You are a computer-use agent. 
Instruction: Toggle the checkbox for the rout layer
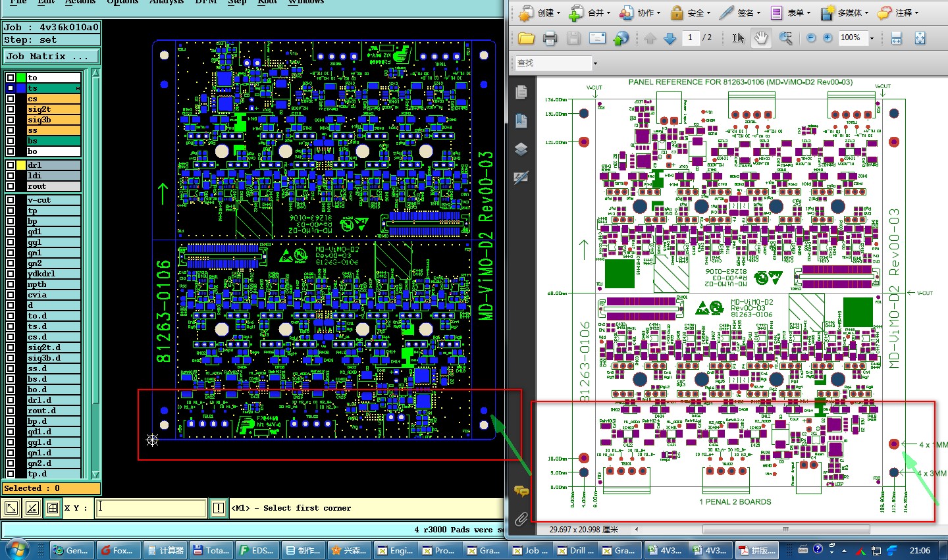tap(11, 186)
